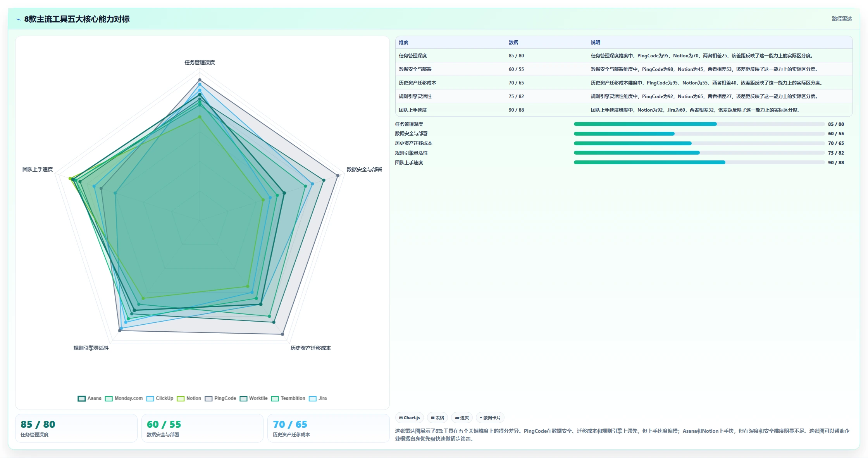Open the 60 / 55 数据安全与部署 card
Screen dimensions: 868x458
(x=202, y=428)
